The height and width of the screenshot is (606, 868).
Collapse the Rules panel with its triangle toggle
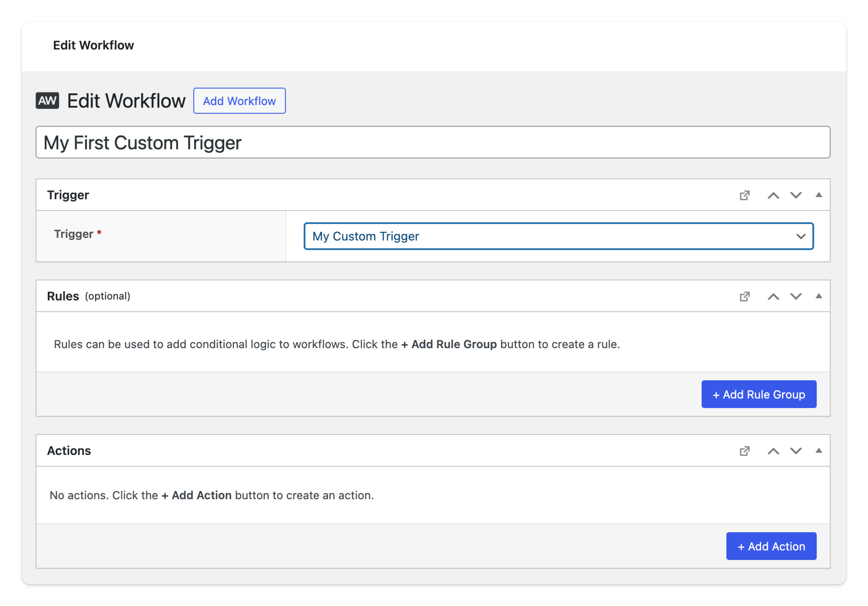point(819,296)
